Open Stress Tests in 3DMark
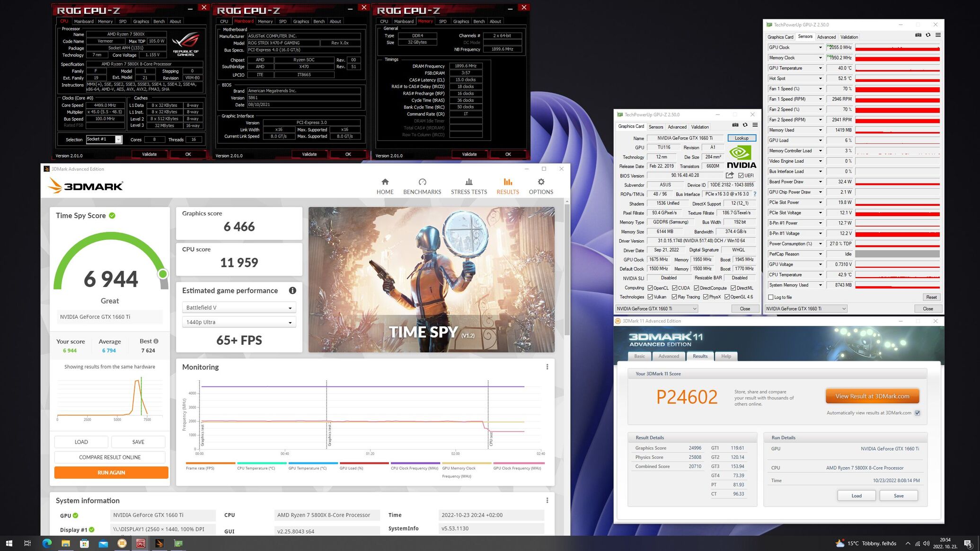Viewport: 980px width, 551px height. 468,186
